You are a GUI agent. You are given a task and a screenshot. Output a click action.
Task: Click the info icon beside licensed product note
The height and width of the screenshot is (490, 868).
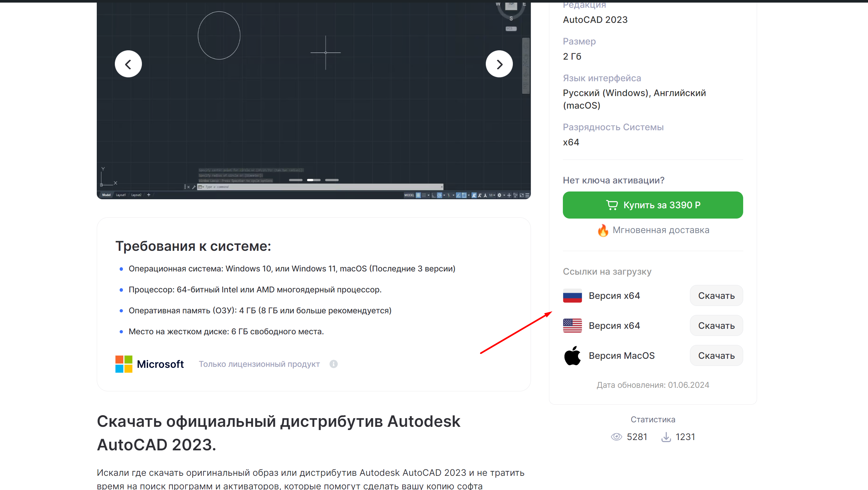(333, 364)
